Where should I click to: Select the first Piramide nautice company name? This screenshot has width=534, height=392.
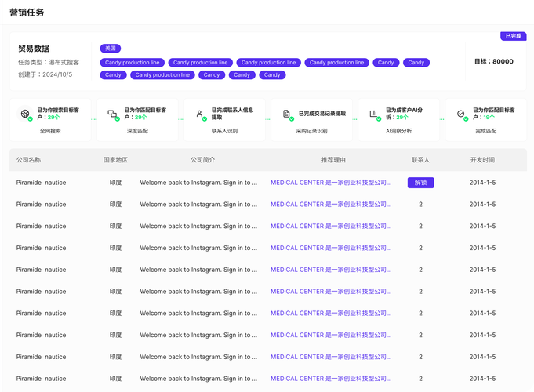41,183
